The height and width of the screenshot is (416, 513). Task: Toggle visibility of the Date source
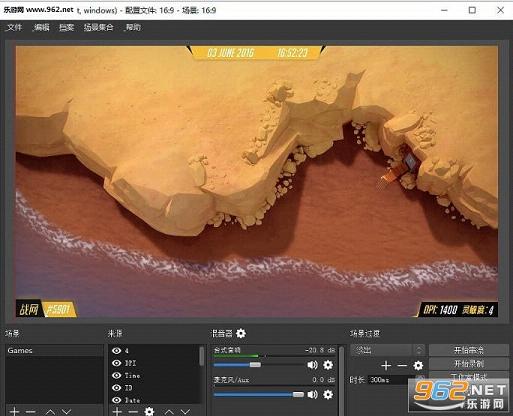[x=116, y=400]
